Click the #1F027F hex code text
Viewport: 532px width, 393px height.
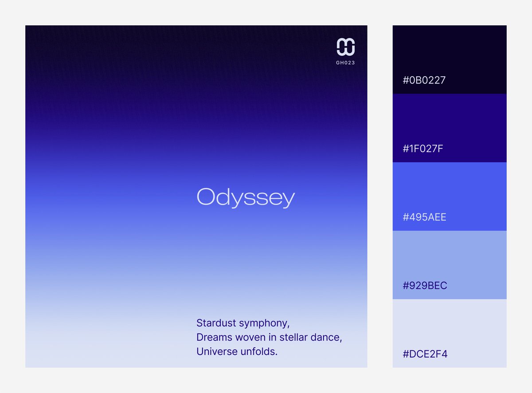(422, 149)
